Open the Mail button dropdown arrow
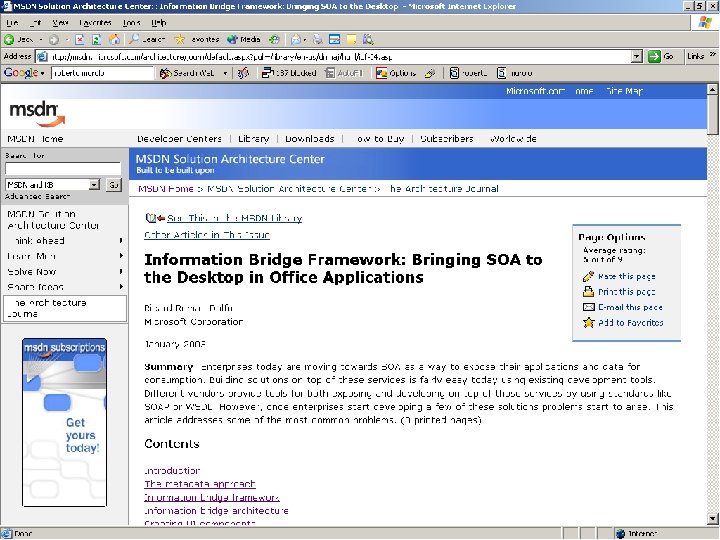720x540 pixels. (x=305, y=40)
